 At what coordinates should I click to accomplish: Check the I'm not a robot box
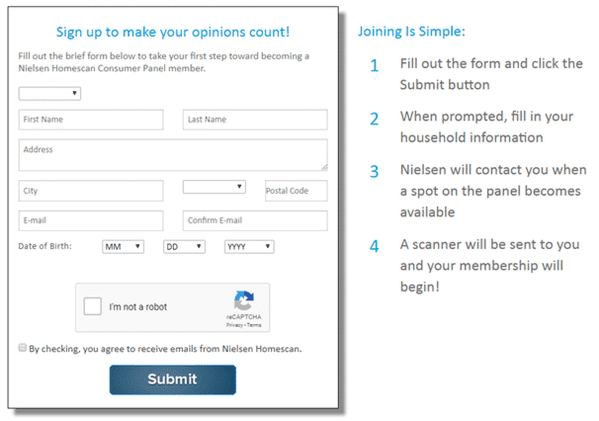tap(92, 306)
